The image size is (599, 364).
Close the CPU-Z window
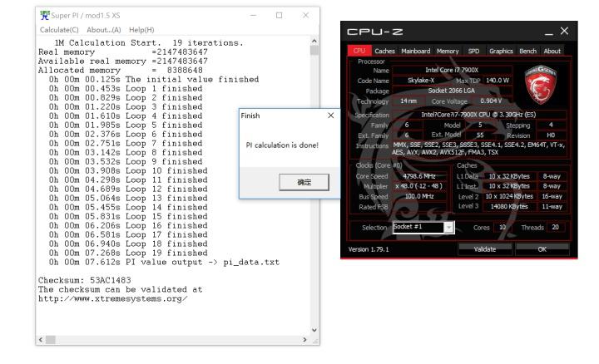[564, 31]
